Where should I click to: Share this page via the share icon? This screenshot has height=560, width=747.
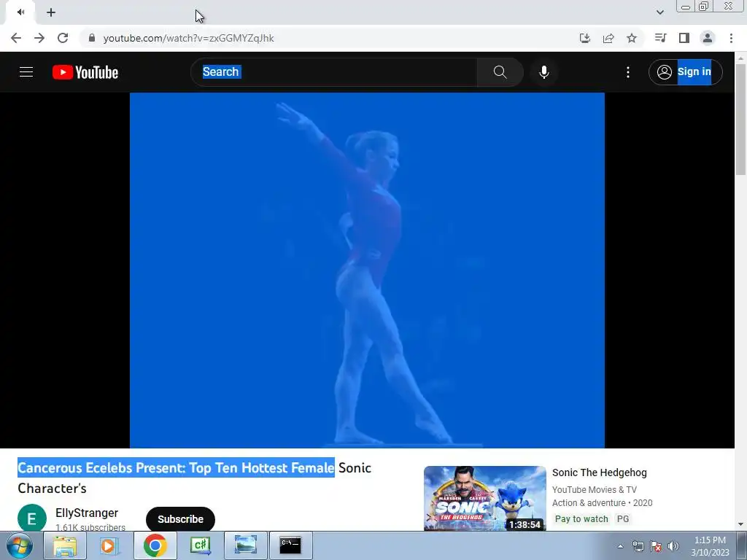click(608, 38)
